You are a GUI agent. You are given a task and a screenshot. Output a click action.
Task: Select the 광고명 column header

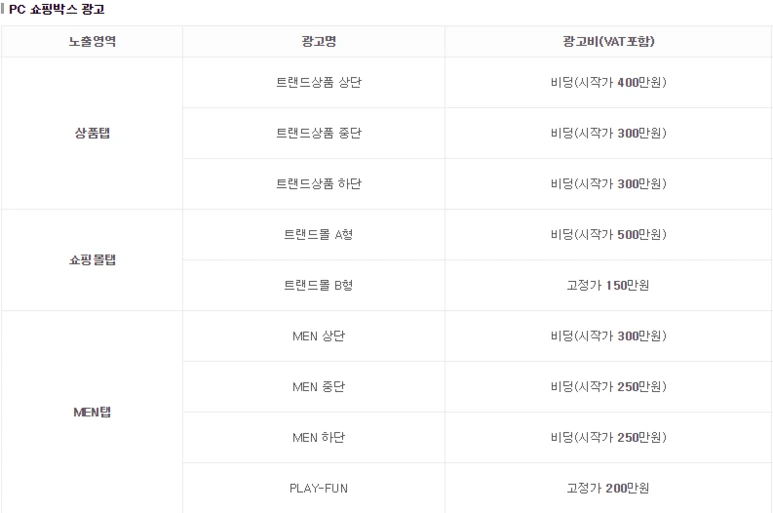pos(318,41)
